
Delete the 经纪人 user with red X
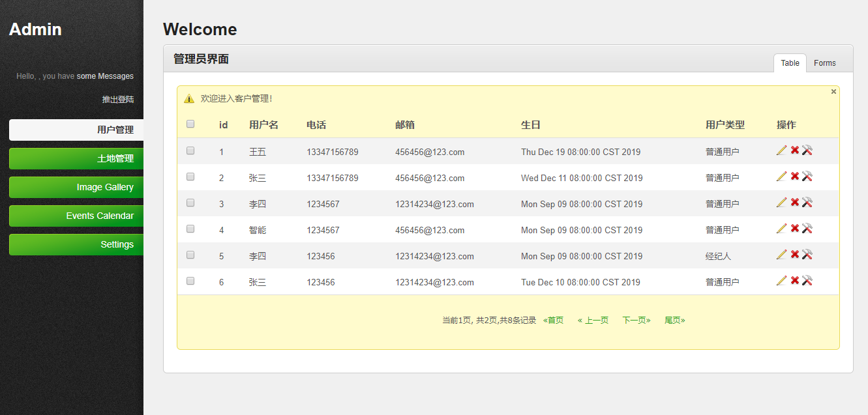pos(794,255)
